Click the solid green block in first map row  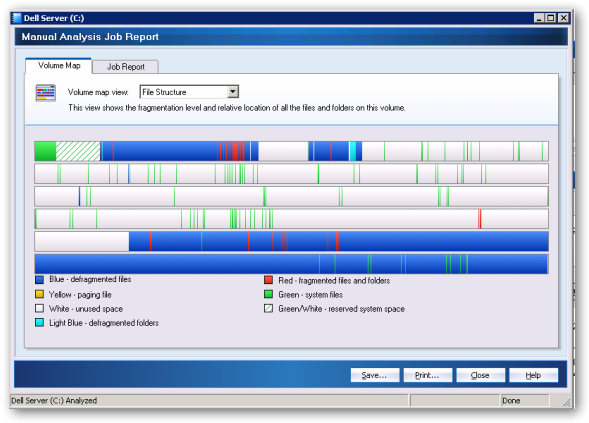pos(45,151)
